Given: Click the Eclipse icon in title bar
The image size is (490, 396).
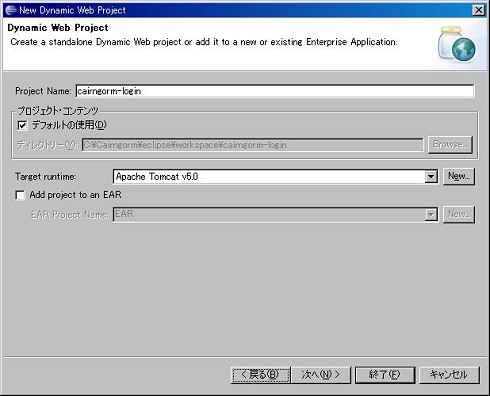Looking at the screenshot, I should pyautogui.click(x=11, y=10).
